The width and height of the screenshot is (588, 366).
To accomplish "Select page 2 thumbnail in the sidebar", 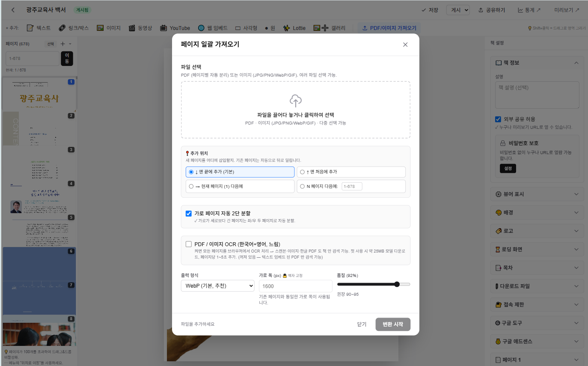I will tap(39, 128).
